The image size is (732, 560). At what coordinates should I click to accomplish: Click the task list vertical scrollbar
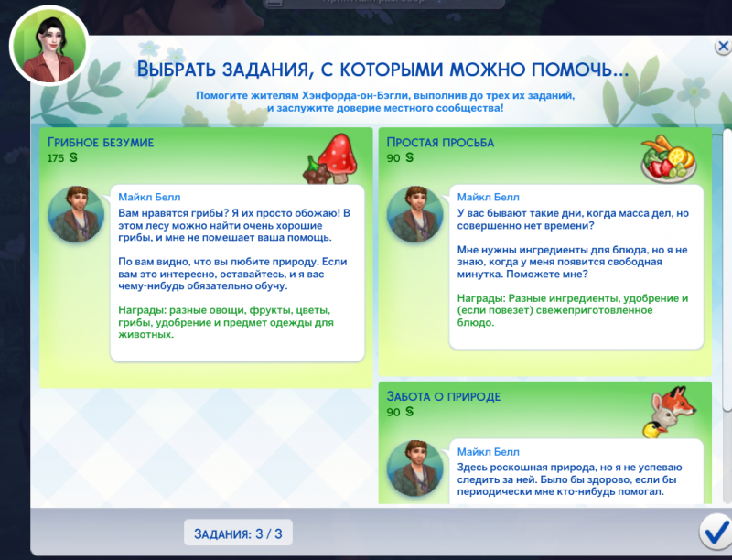[727, 272]
